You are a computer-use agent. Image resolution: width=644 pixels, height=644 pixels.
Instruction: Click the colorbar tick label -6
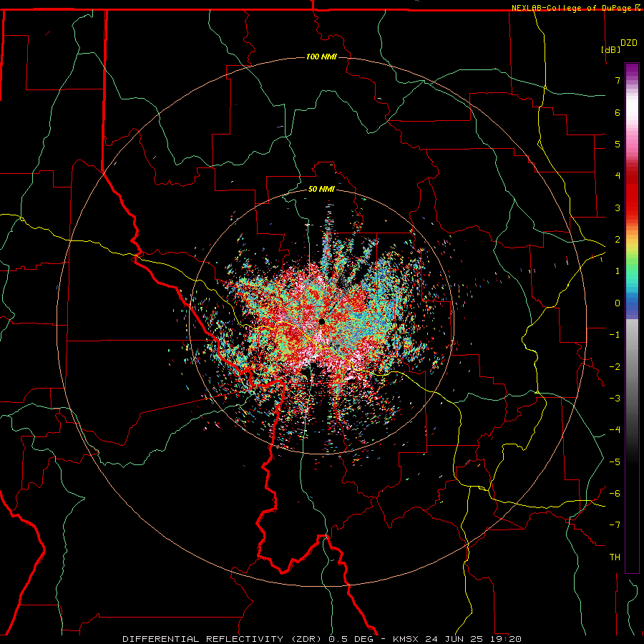[x=615, y=494]
